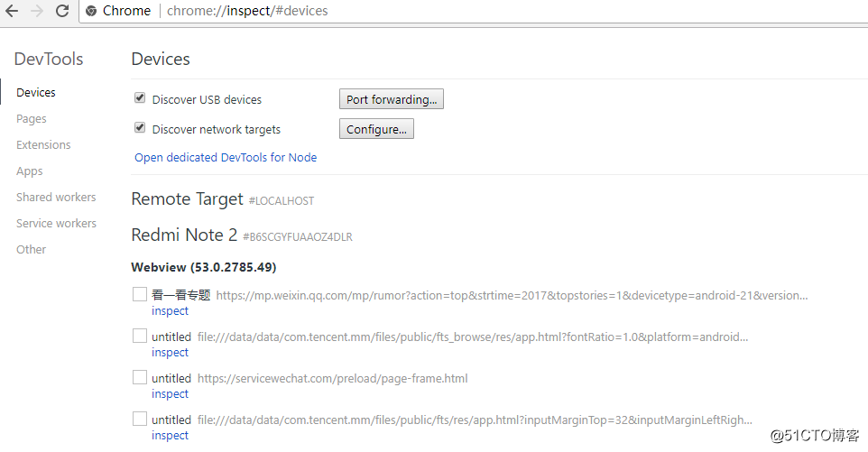The height and width of the screenshot is (452, 868).
Task: Go back with the browser back arrow
Action: 12,11
